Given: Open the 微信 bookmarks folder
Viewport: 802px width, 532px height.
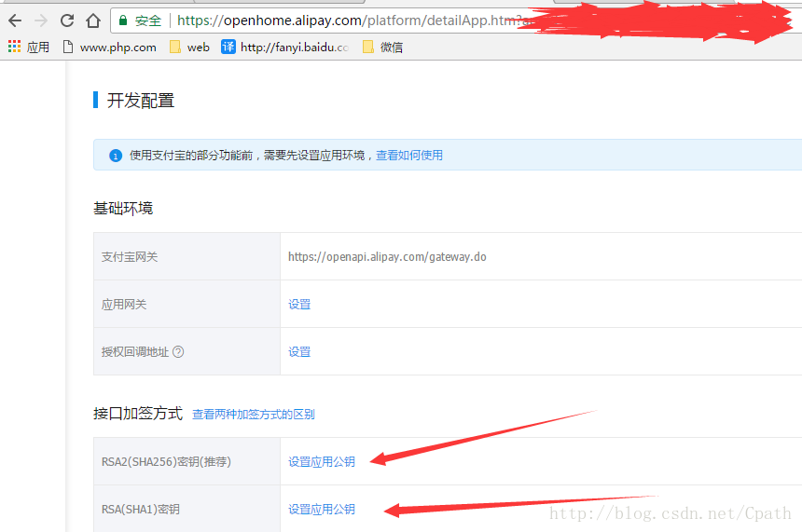Looking at the screenshot, I should [382, 47].
